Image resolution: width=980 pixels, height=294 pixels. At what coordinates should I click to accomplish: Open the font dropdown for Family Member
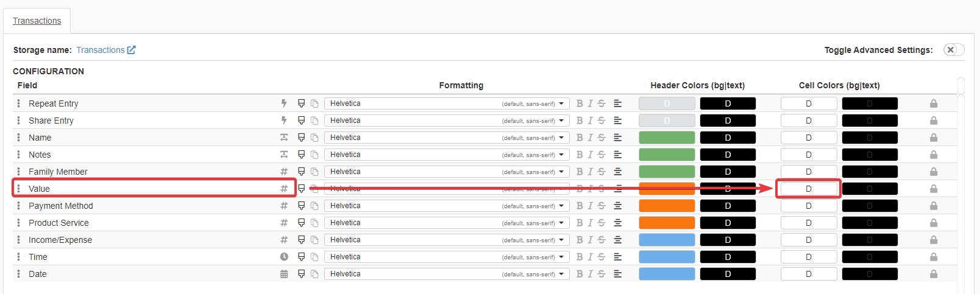pyautogui.click(x=447, y=172)
